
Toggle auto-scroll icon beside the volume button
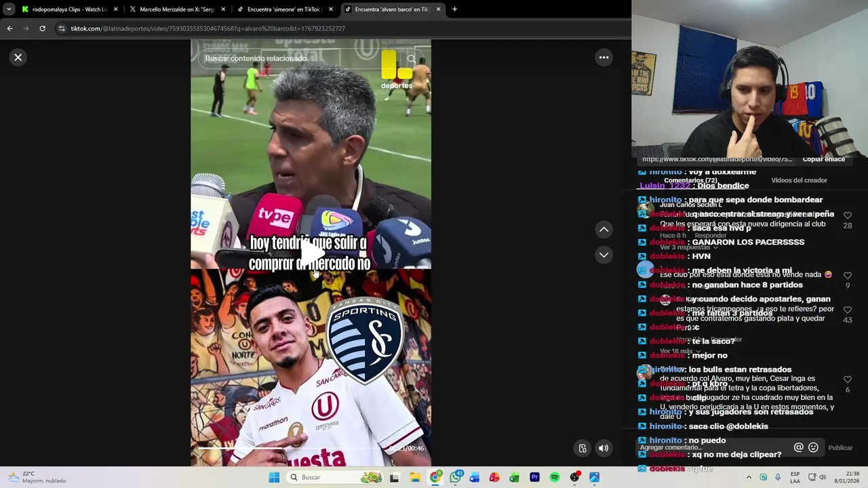tap(583, 448)
